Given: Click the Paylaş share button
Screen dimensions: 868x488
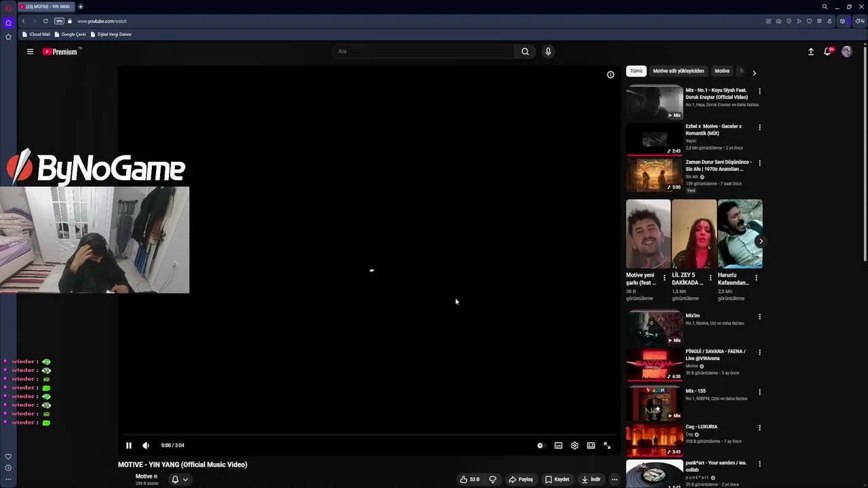Looking at the screenshot, I should click(x=521, y=479).
